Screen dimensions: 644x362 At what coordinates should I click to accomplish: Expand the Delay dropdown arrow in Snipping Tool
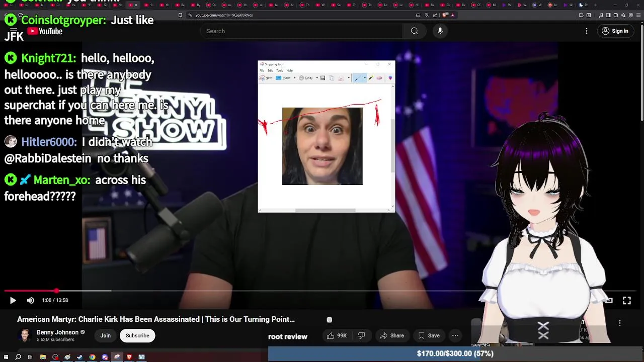[317, 78]
